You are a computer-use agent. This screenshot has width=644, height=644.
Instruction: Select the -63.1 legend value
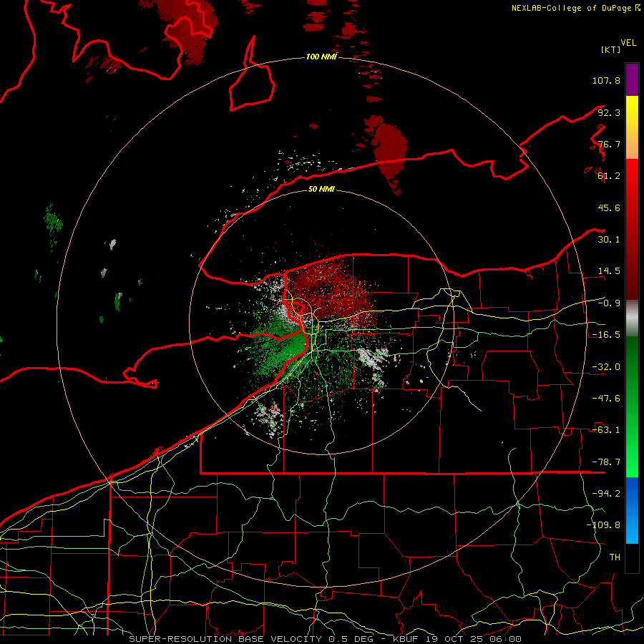pyautogui.click(x=606, y=430)
